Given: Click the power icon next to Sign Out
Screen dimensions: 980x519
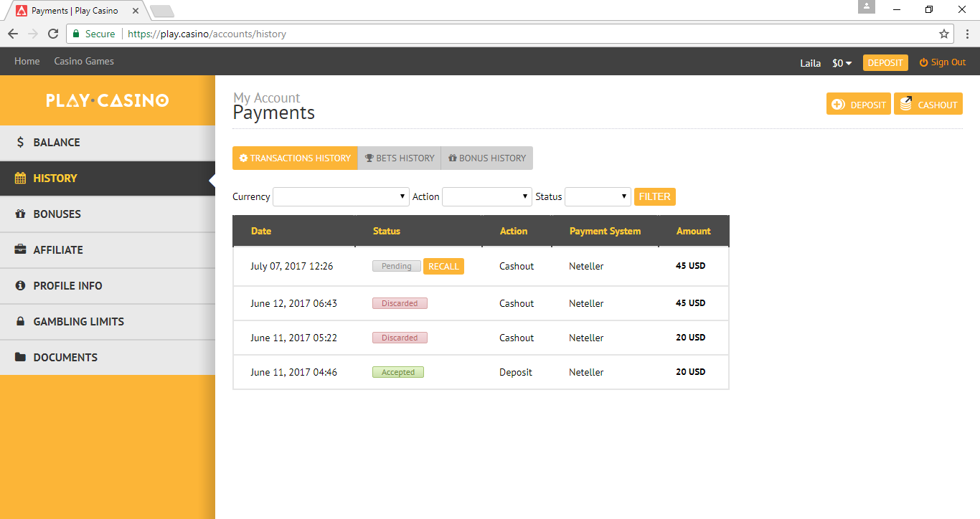Looking at the screenshot, I should click(x=923, y=62).
